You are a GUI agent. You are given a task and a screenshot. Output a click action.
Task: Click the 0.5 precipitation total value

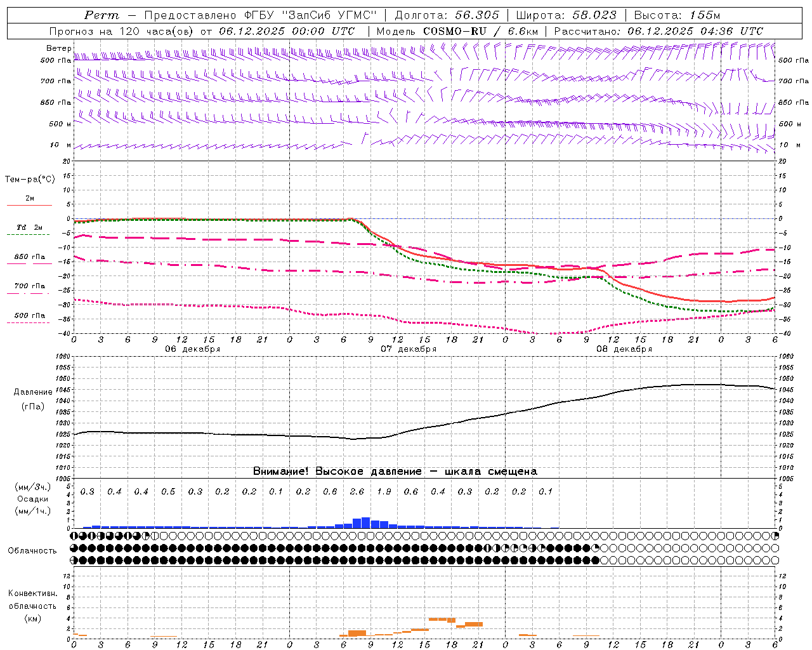(x=168, y=492)
